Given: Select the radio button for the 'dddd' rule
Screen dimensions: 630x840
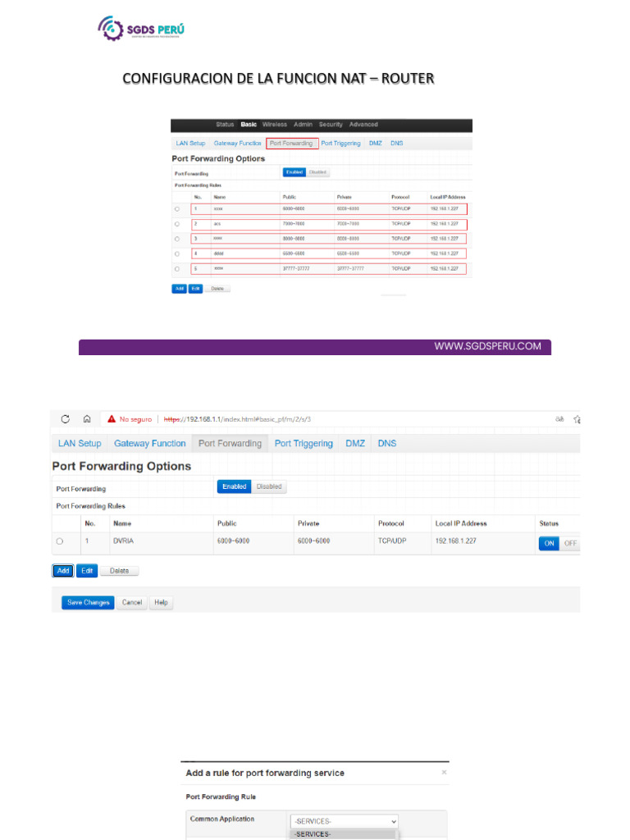Looking at the screenshot, I should click(177, 254).
